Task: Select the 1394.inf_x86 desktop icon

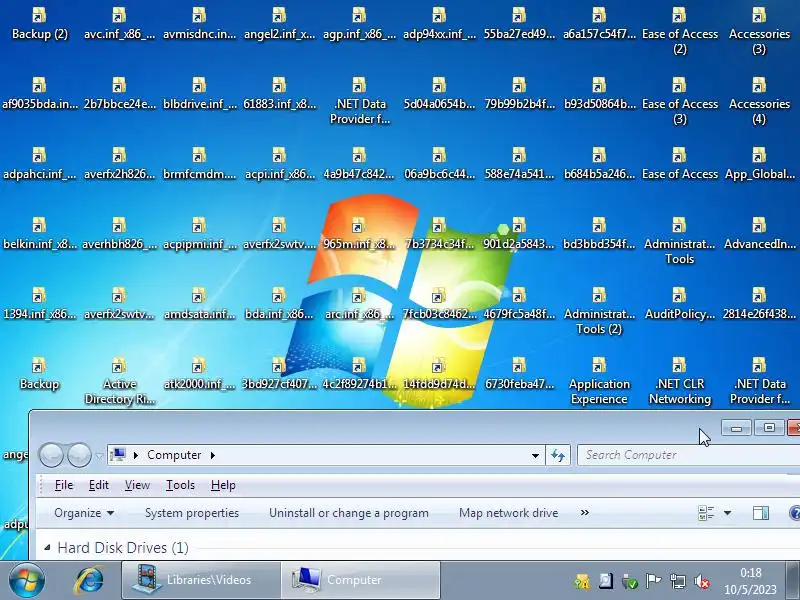Action: point(39,304)
